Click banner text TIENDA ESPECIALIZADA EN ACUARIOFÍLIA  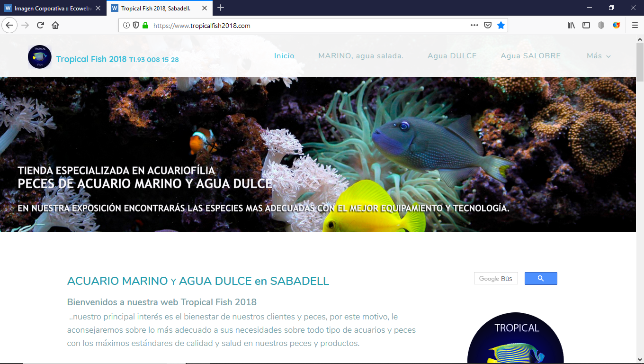116,171
